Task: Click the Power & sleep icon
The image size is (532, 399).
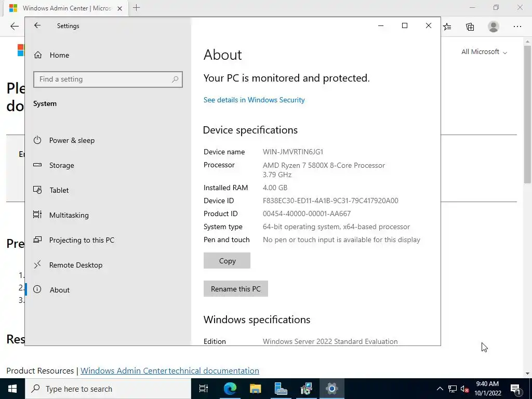Action: tap(37, 140)
